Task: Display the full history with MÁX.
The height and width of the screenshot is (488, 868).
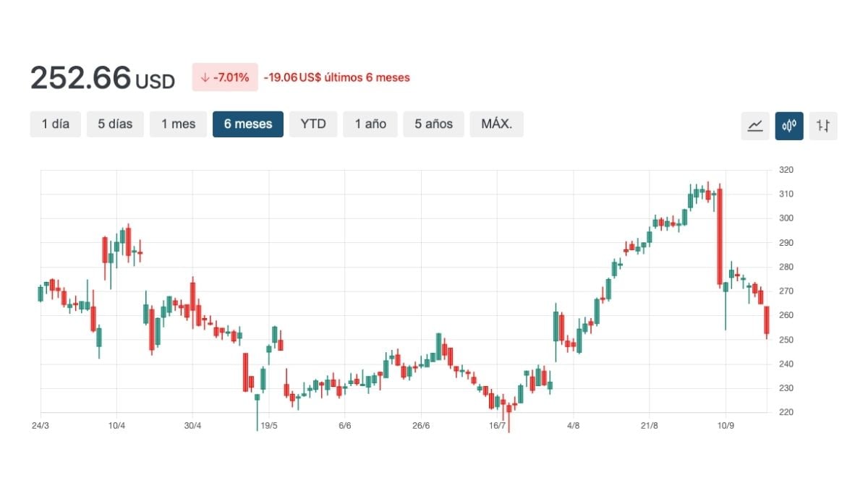Action: coord(496,124)
